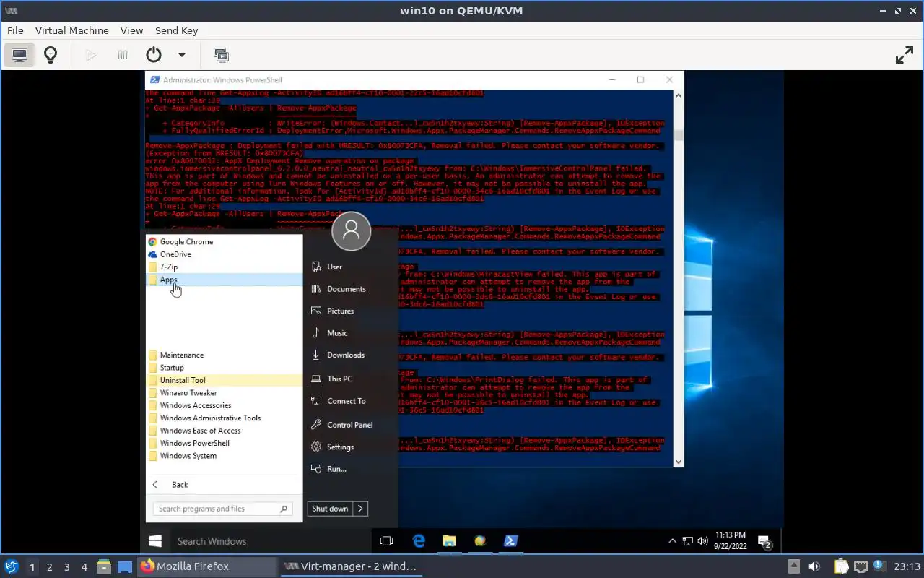The width and height of the screenshot is (924, 578).
Task: Open the Run... dialog entry
Action: (351, 469)
